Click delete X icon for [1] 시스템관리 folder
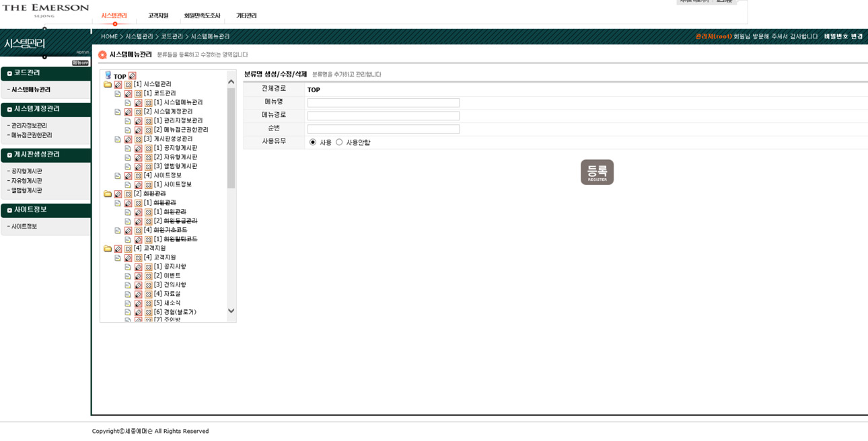This screenshot has height=441, width=868. click(x=128, y=85)
